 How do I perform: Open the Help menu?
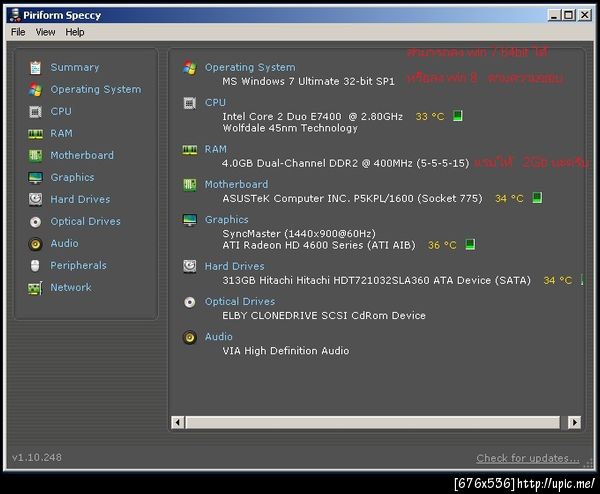point(75,32)
